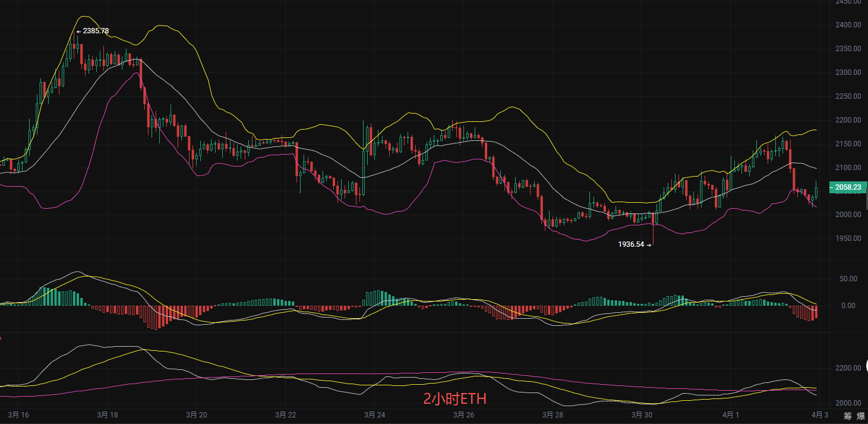The width and height of the screenshot is (868, 424).
Task: Click the 3月 26 date label
Action: pos(463,414)
